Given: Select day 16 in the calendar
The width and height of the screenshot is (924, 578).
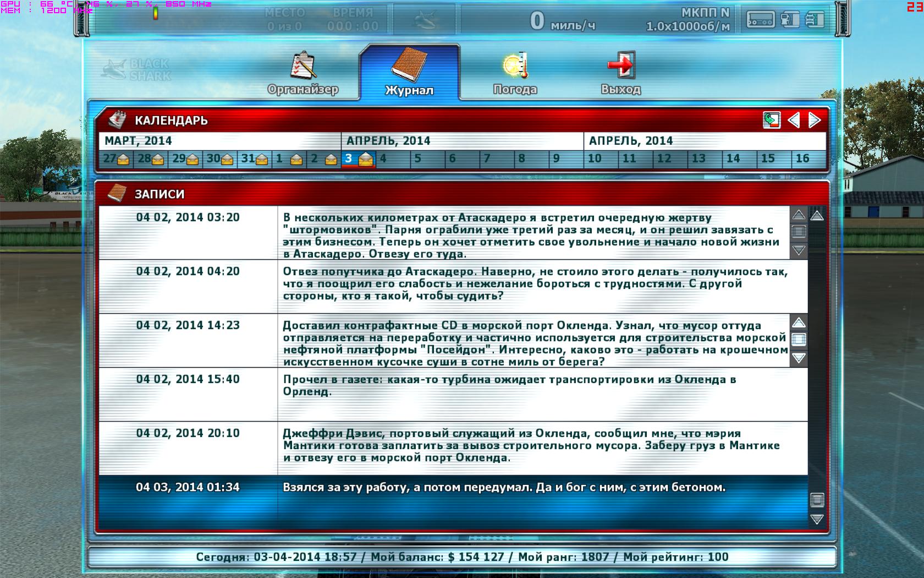Looking at the screenshot, I should click(x=809, y=159).
